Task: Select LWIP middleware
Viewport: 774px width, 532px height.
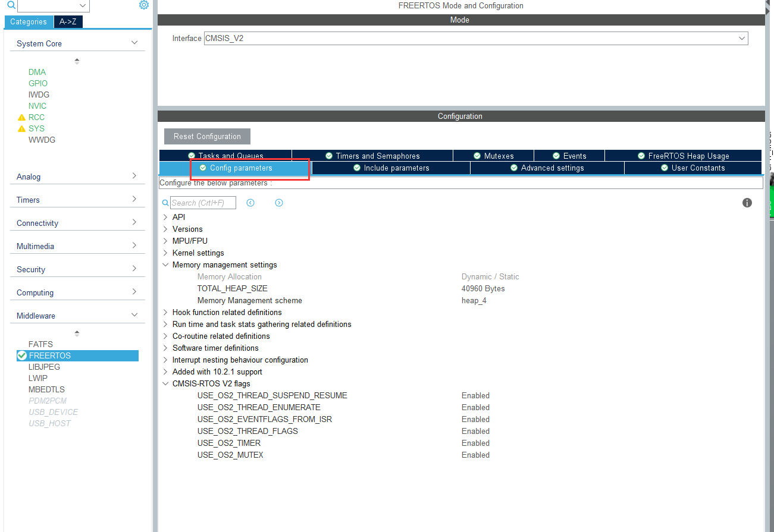Action: click(38, 378)
